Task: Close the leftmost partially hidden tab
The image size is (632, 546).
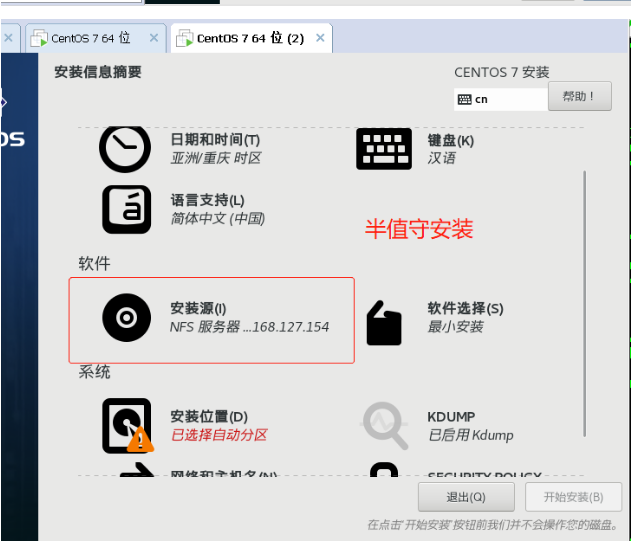Action: (8, 38)
